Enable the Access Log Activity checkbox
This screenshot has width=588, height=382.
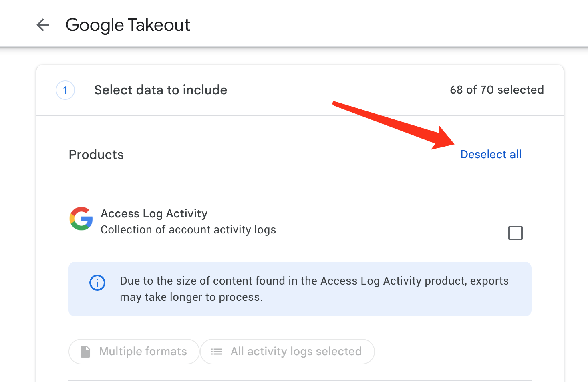pos(516,233)
